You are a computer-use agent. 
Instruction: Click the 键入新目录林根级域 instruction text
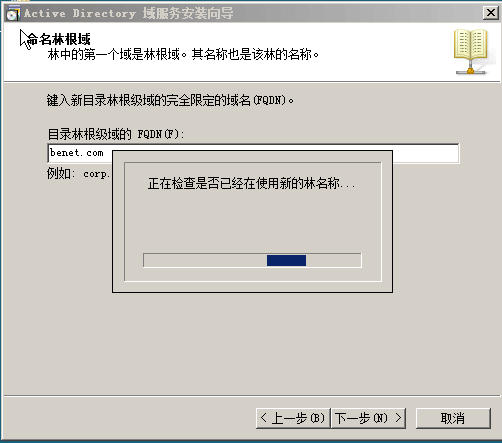(170, 100)
